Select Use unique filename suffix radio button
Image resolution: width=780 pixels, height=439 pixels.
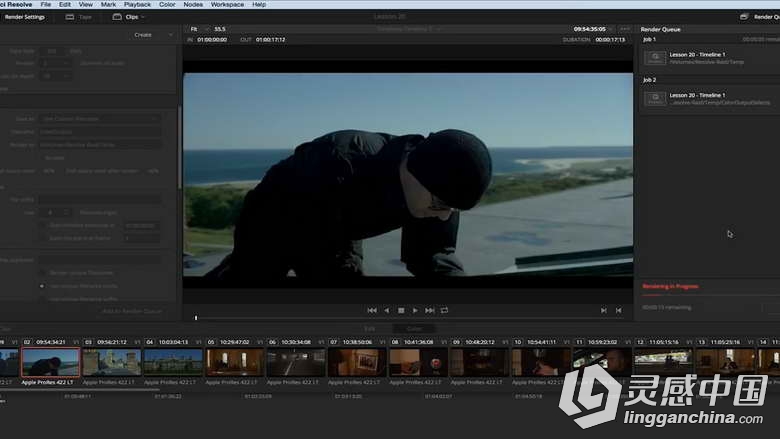(42, 299)
